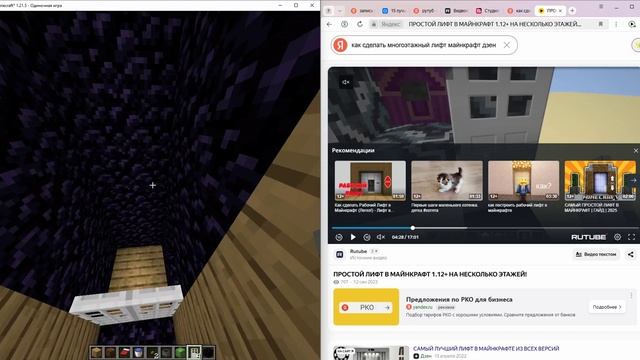This screenshot has height=360, width=640.
Task: Enter fullscreen video mode
Action: click(631, 237)
